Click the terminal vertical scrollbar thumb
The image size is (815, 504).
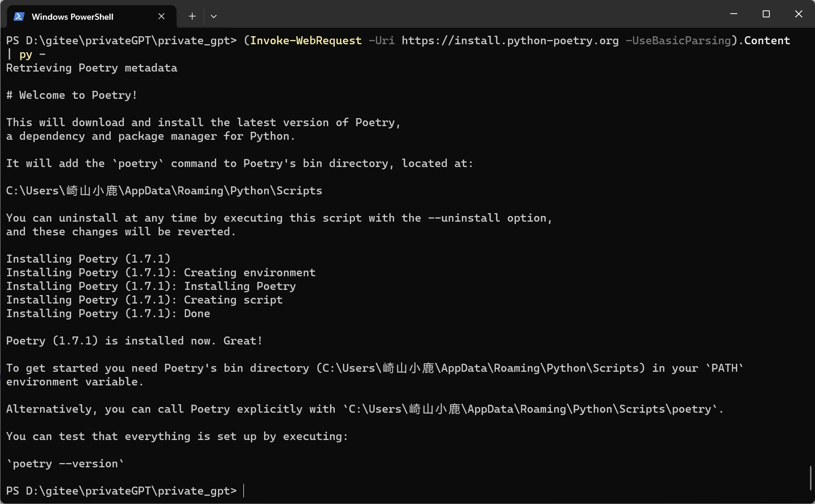coord(811,478)
